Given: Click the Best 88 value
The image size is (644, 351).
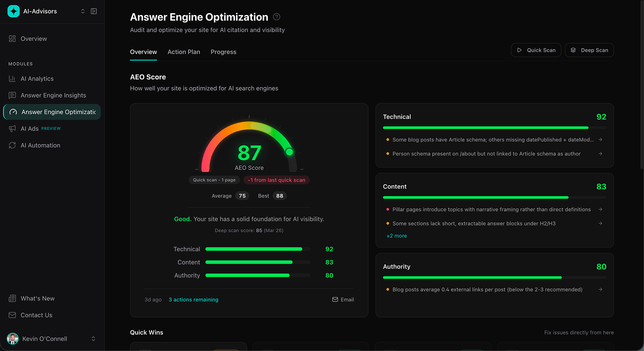Looking at the screenshot, I should (280, 196).
